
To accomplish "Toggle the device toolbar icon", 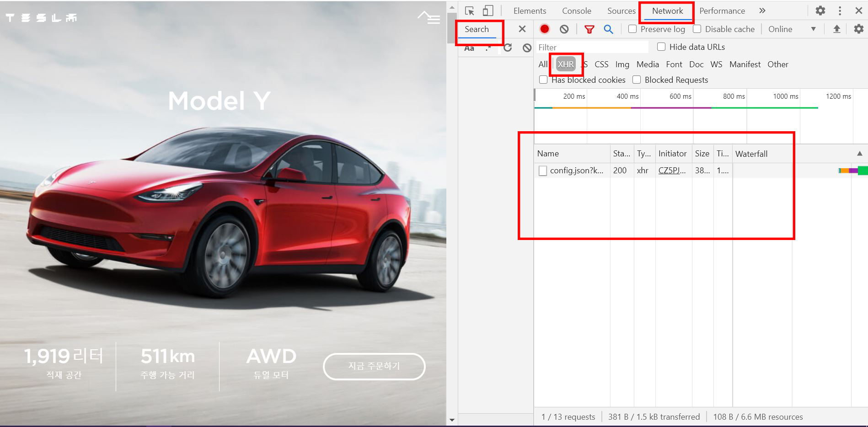I will pyautogui.click(x=488, y=11).
